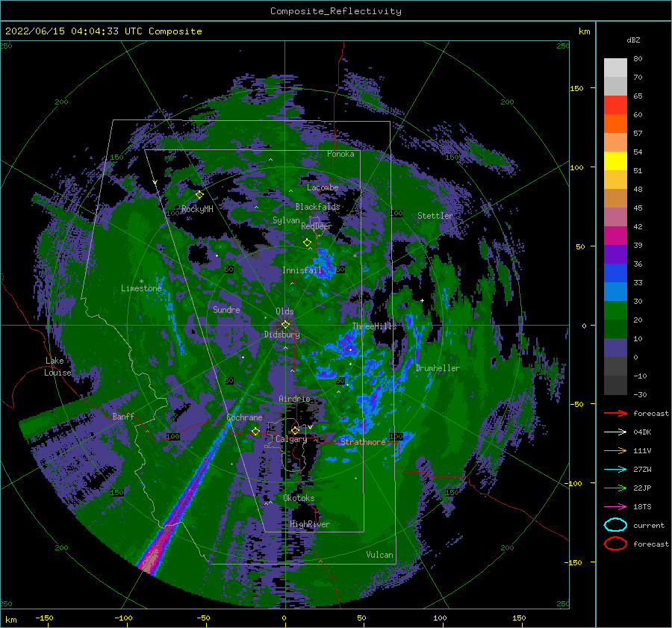
Task: Select the red 65 dBZ color swatch
Action: click(615, 105)
